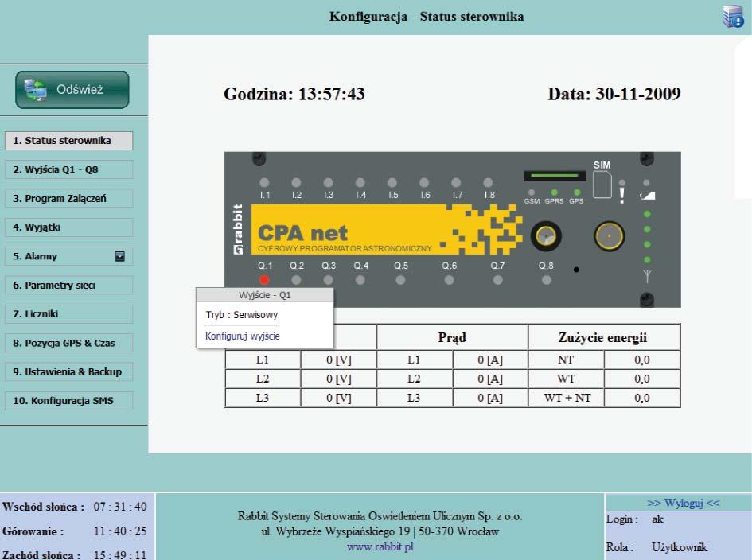Click the Q.8 output LED
Image resolution: width=752 pixels, height=560 pixels.
(546, 279)
